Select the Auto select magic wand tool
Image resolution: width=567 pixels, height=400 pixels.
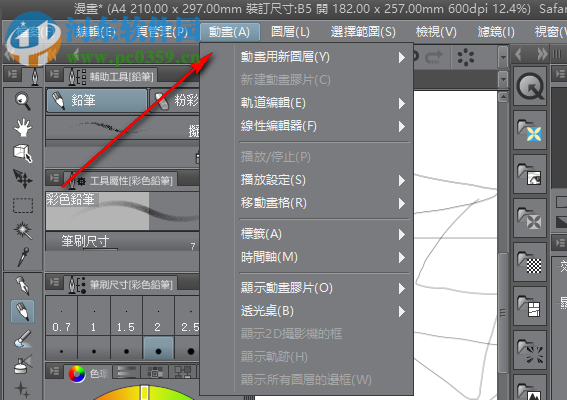[x=22, y=230]
